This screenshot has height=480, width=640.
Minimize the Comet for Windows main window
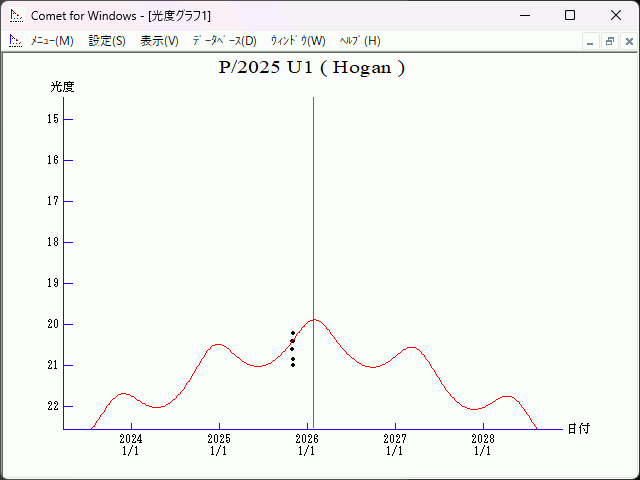point(524,16)
